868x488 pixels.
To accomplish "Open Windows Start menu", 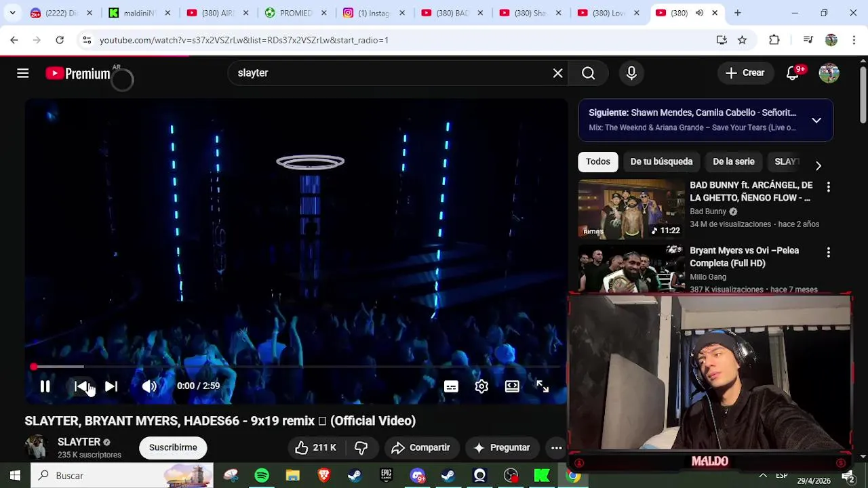I will [15, 476].
